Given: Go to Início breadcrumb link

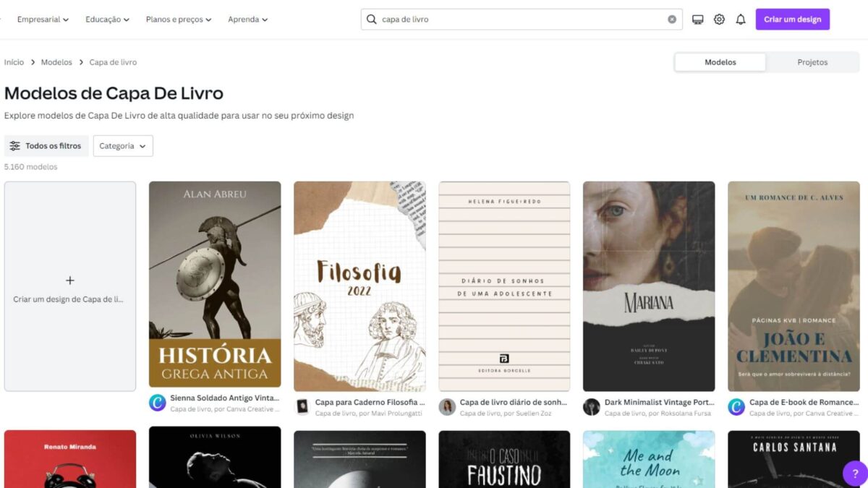Looking at the screenshot, I should [14, 62].
